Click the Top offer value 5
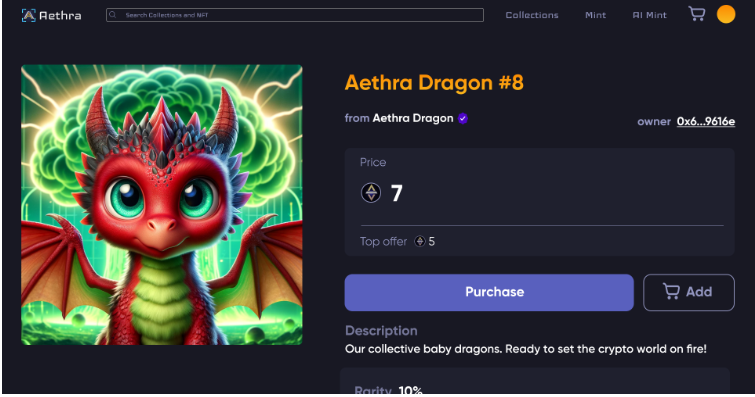 click(431, 241)
